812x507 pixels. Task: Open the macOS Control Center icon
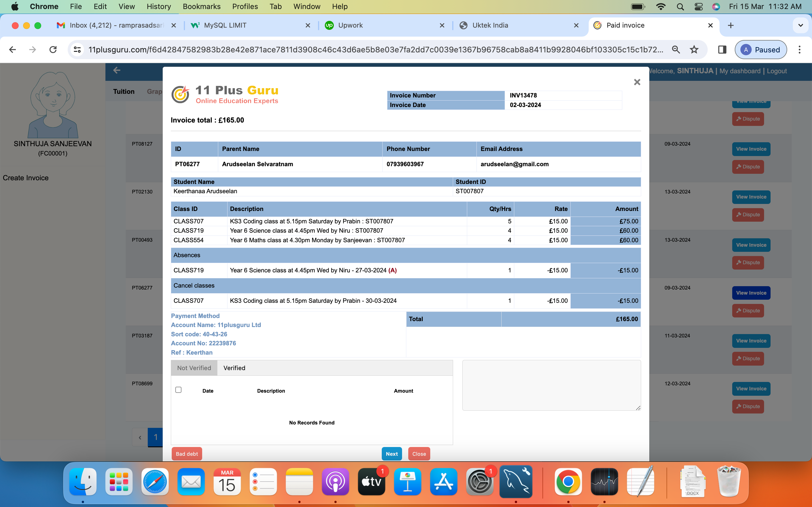(699, 6)
